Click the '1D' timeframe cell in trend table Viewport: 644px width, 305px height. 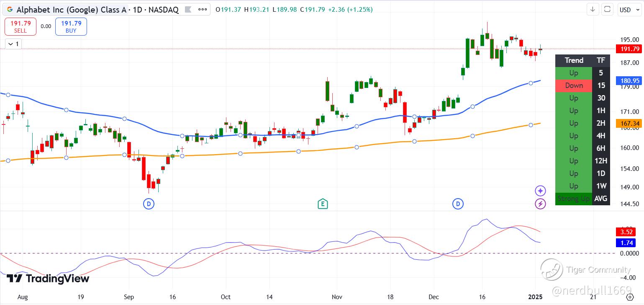601,173
